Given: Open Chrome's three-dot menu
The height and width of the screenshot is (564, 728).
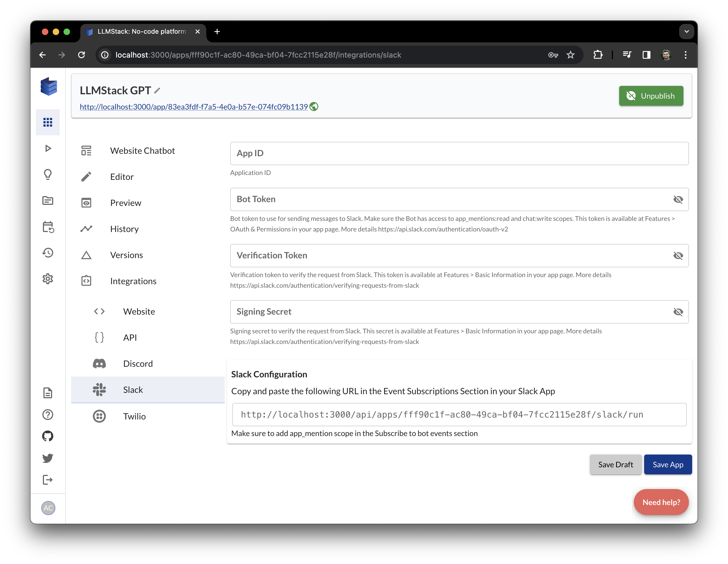Looking at the screenshot, I should pos(685,55).
